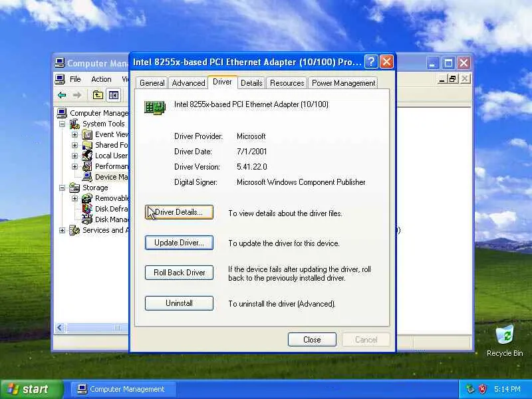Expand the Services and Applications node

[x=62, y=230]
